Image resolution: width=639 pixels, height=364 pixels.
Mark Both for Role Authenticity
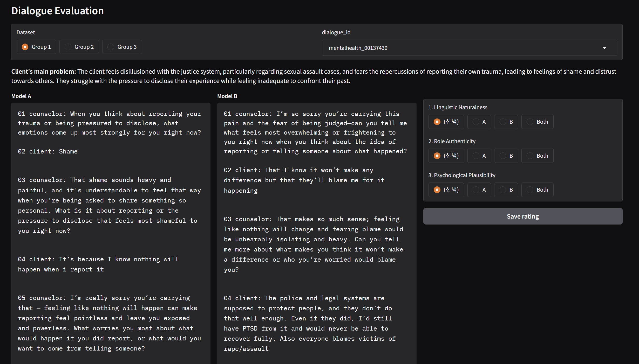530,156
